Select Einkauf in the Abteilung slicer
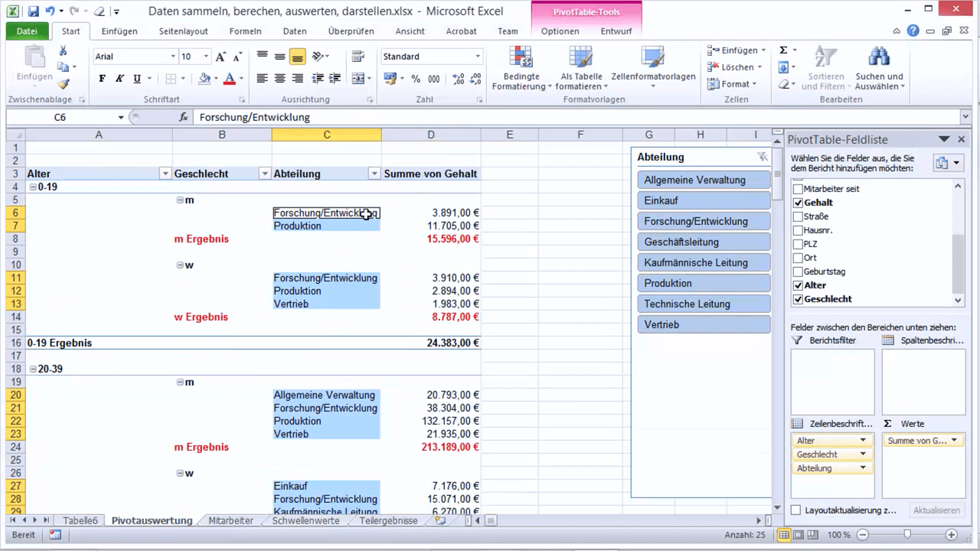The width and height of the screenshot is (980, 551). click(x=703, y=200)
